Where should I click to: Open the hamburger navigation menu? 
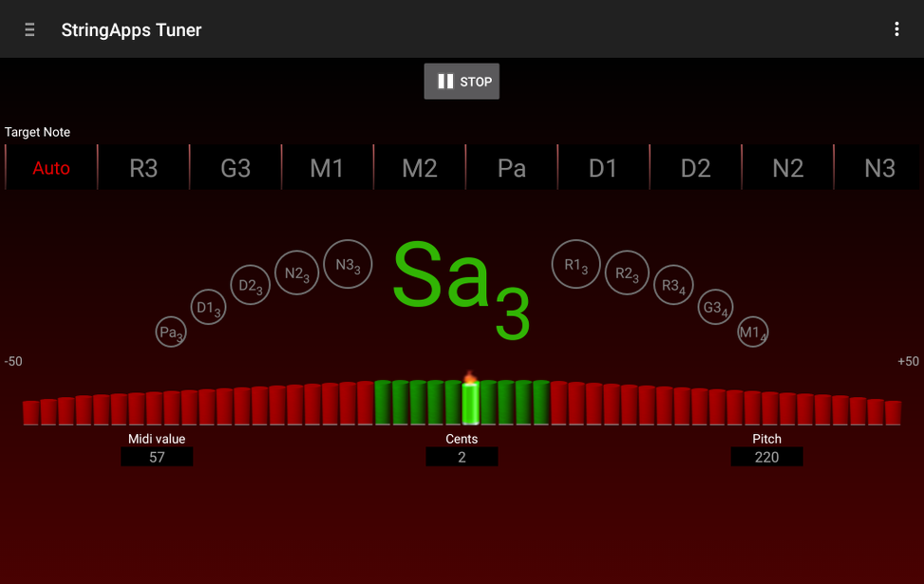coord(29,29)
